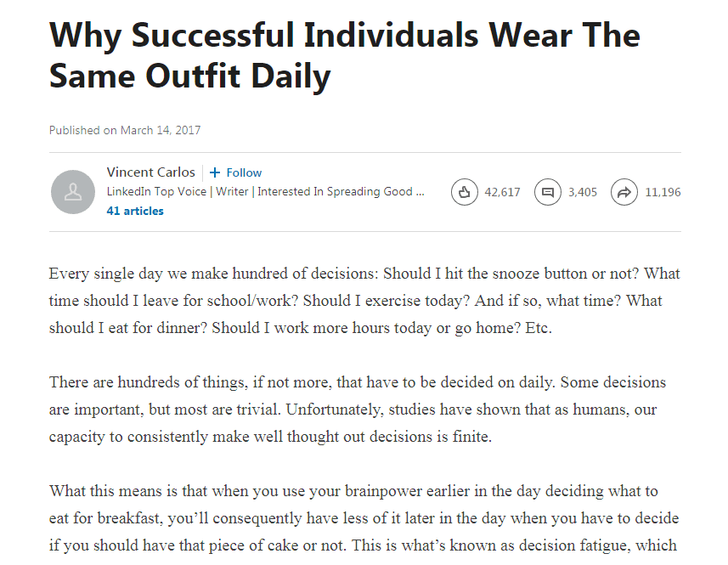Click the 3,405 comments count
Viewport: 728px width, 565px height.
583,192
